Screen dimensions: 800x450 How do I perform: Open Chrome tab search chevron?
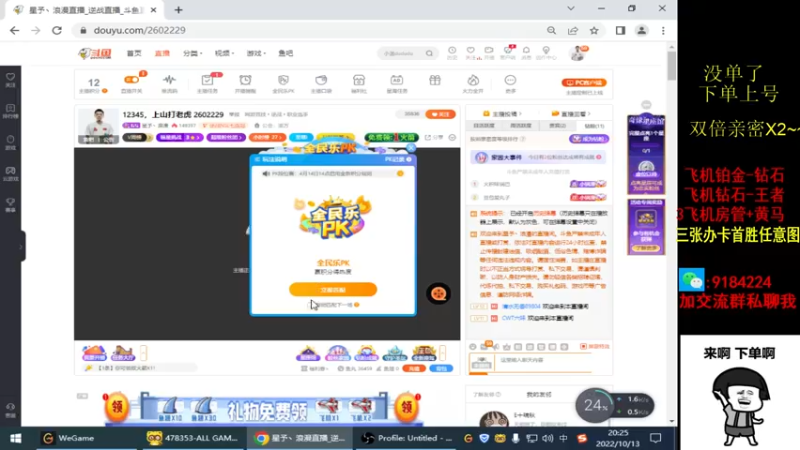click(571, 9)
